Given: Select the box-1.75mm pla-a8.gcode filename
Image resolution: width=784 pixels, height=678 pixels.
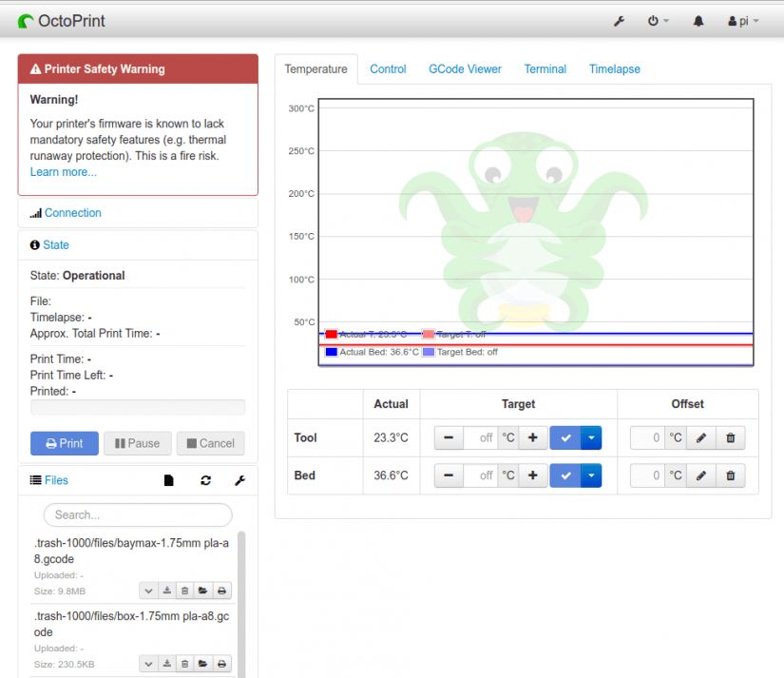Looking at the screenshot, I should point(131,624).
